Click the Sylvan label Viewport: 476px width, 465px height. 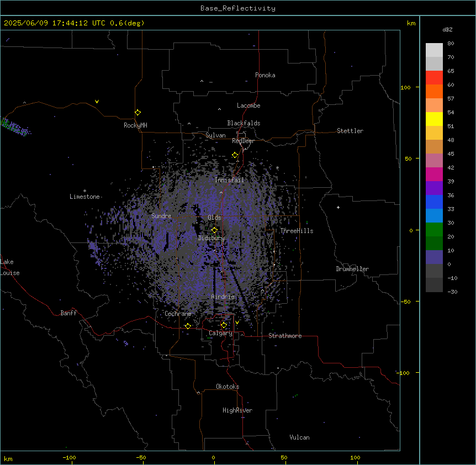click(215, 135)
